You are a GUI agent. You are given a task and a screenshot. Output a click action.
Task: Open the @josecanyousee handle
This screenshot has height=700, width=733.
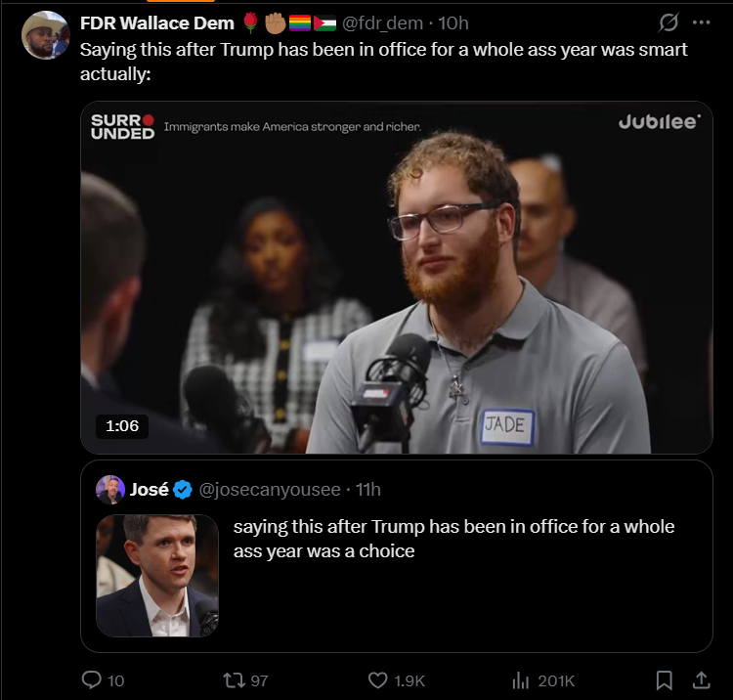pos(270,490)
